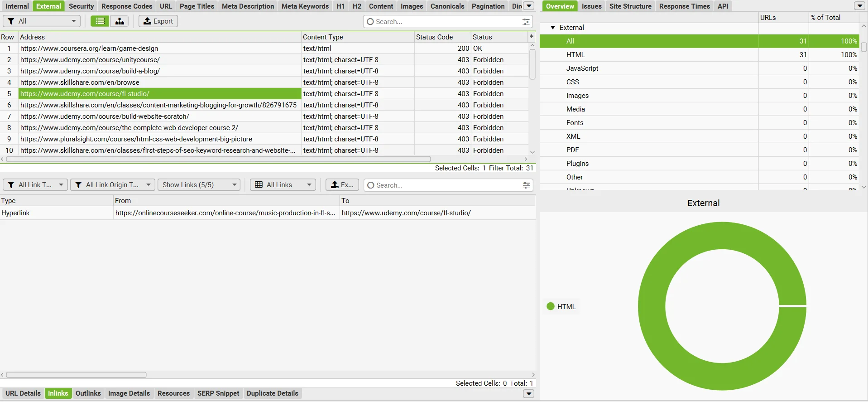Sort by Address column header

coord(160,37)
